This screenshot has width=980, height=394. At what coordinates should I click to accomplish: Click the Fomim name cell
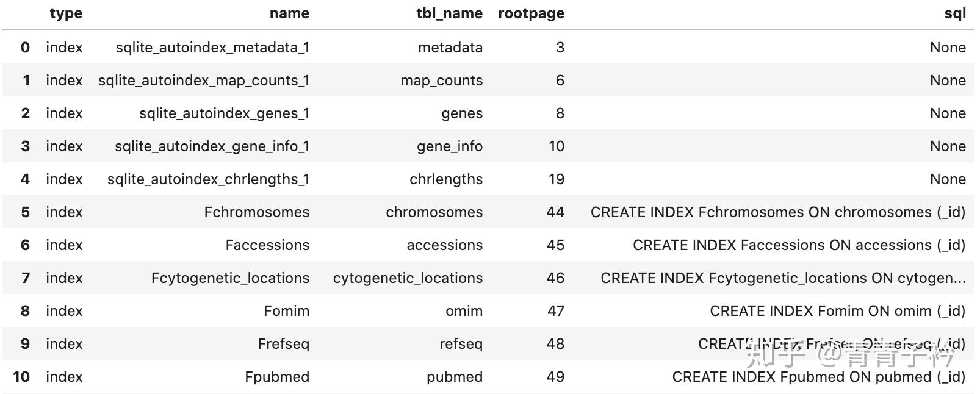(x=286, y=311)
